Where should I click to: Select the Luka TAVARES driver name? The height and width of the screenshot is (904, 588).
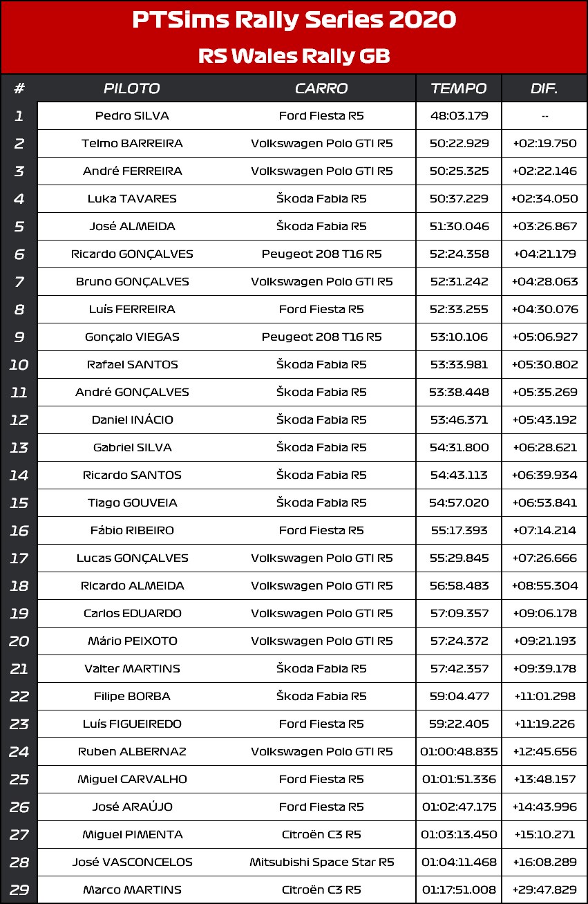click(x=132, y=199)
